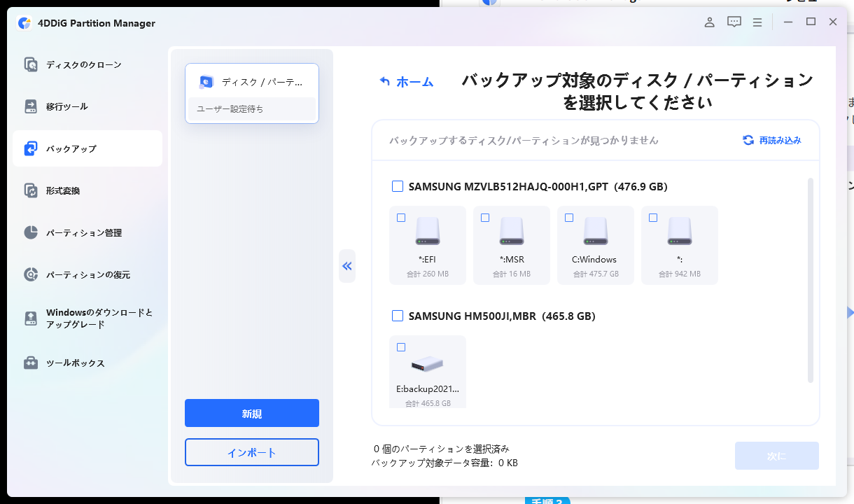The width and height of the screenshot is (854, 504).
Task: Open 移行ツール in sidebar
Action: tap(87, 106)
